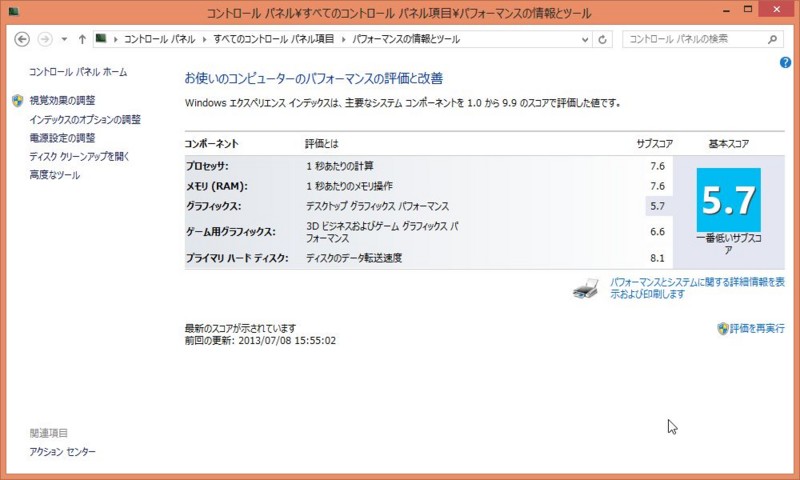Click the window title bar system icon
Screen dimensions: 800x480
[x=13, y=11]
